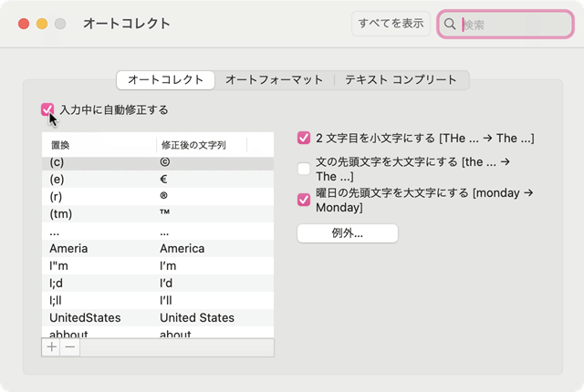The height and width of the screenshot is (392, 584).
Task: Select the (c) replacement row
Action: pyautogui.click(x=157, y=162)
